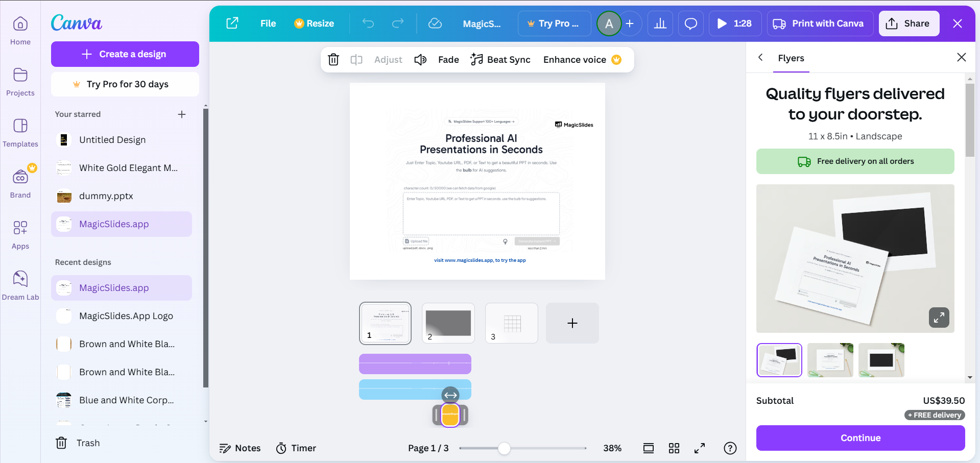Split the audio clip
Image resolution: width=980 pixels, height=463 pixels.
click(x=356, y=60)
